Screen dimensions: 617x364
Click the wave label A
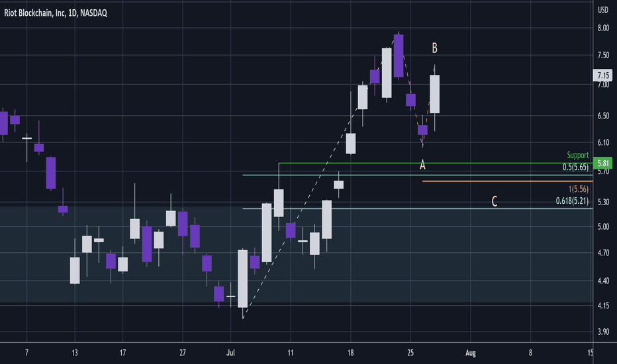422,165
